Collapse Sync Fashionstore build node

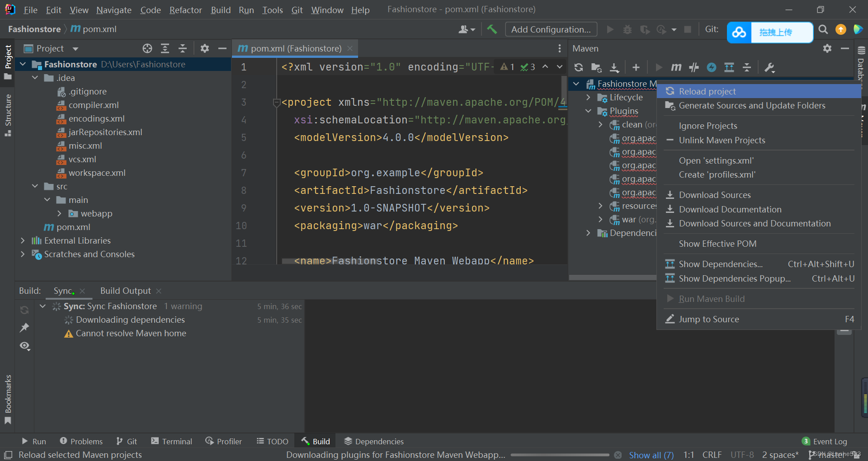[42, 306]
